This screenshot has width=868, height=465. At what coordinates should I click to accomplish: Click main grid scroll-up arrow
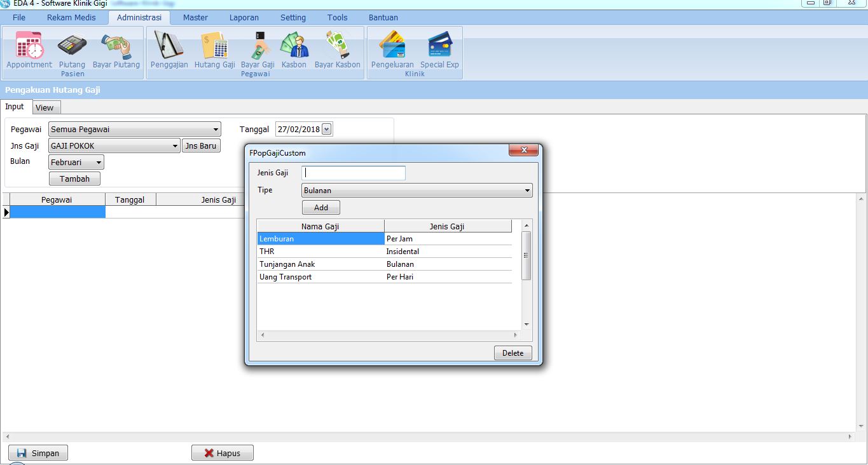[861, 199]
